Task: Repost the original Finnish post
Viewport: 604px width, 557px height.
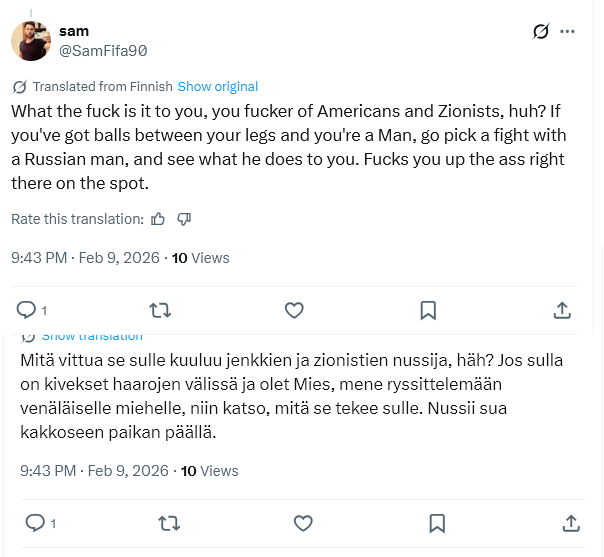Action: click(168, 523)
